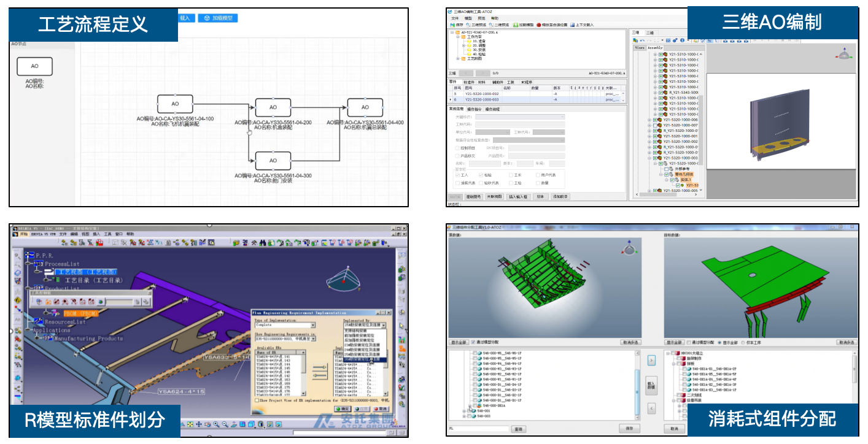Select the 仅本工序 radio button
The height and width of the screenshot is (444, 868).
pos(742,342)
